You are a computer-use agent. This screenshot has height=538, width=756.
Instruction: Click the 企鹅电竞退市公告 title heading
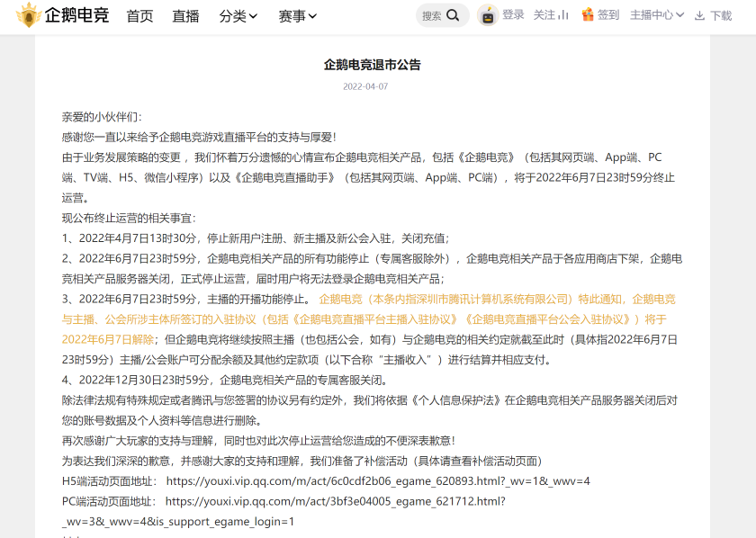pyautogui.click(x=373, y=65)
